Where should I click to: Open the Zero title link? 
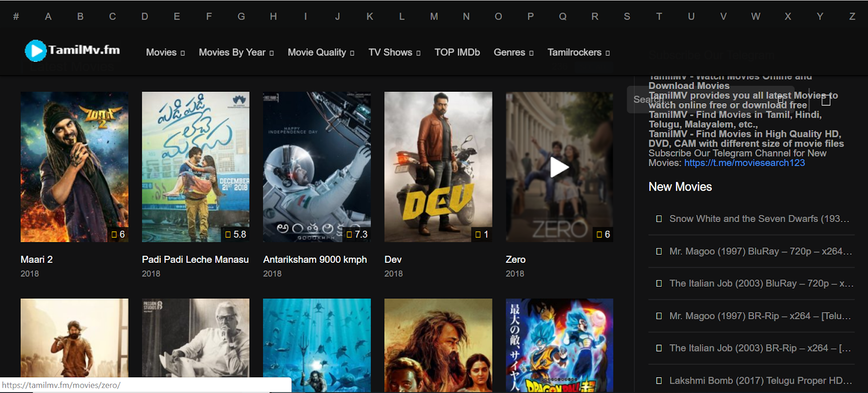pos(515,259)
